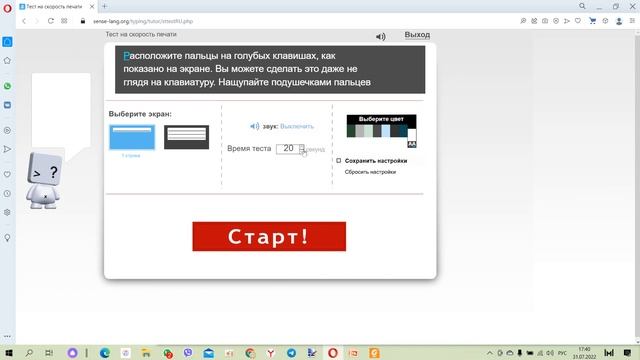
Task: Open the three-dots sidebar setup menu
Action: pos(7,337)
